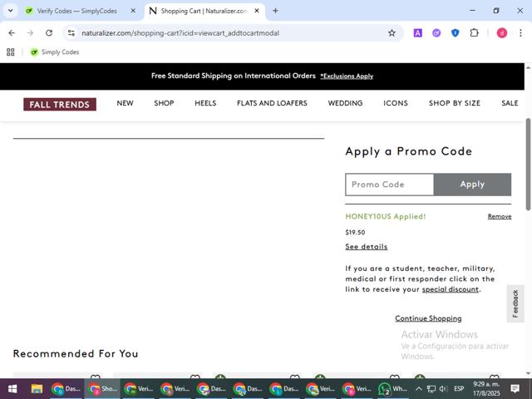This screenshot has height=399, width=532.
Task: Open the Extensions puzzle menu
Action: point(474,33)
